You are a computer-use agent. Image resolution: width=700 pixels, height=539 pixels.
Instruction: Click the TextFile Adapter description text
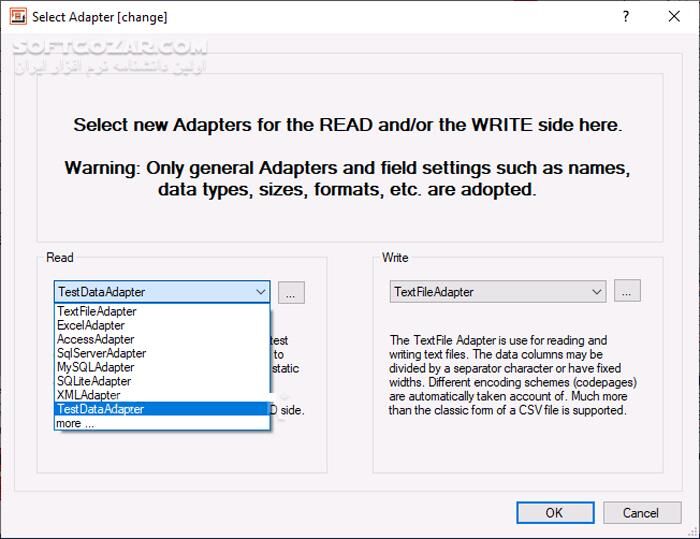513,375
